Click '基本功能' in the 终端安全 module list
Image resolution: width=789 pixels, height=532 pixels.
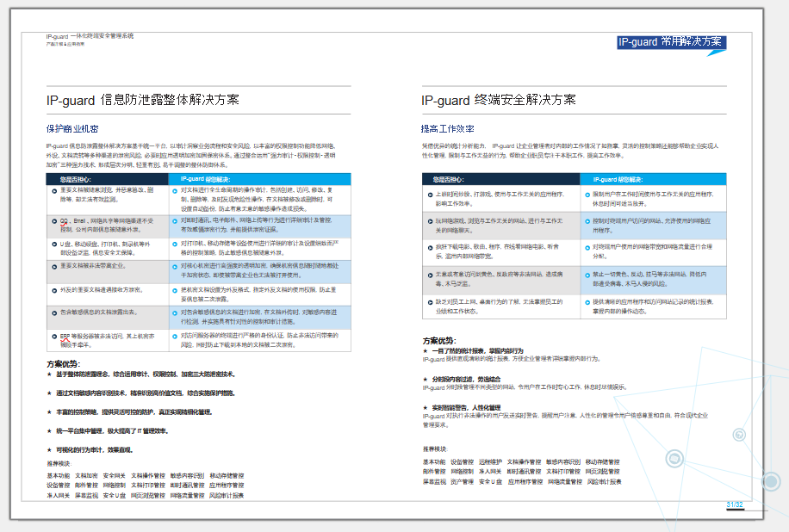(434, 462)
